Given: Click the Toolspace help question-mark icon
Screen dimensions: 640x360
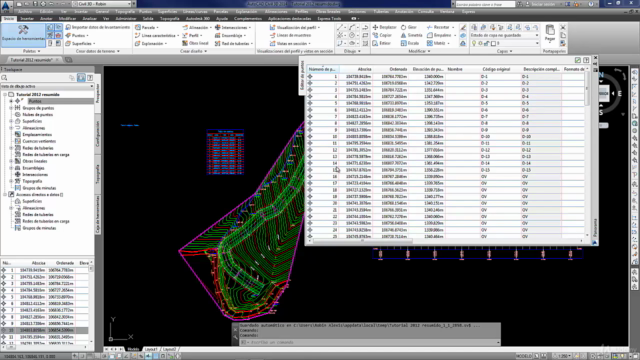Looking at the screenshot, I should pos(90,78).
